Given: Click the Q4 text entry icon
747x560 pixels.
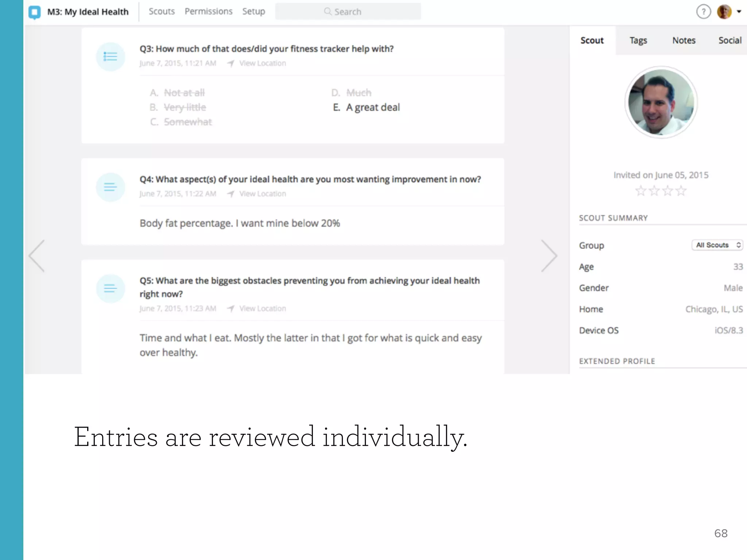Looking at the screenshot, I should [111, 187].
